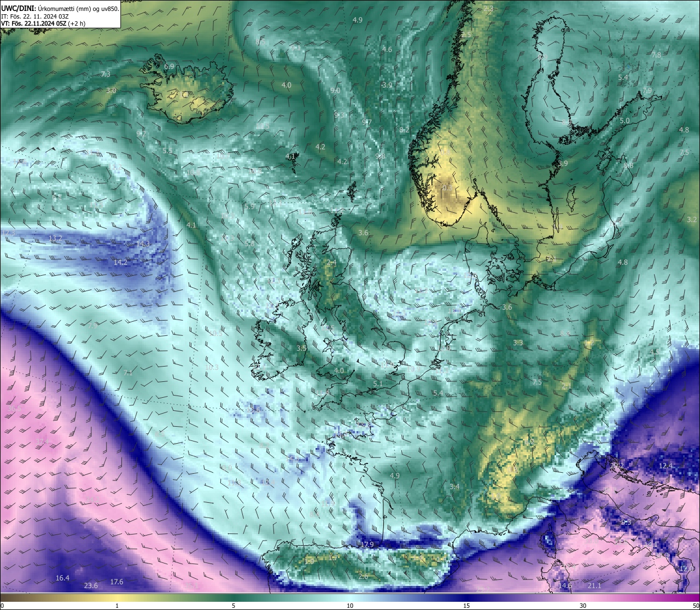Click the '50' label on the color scale

tap(695, 606)
